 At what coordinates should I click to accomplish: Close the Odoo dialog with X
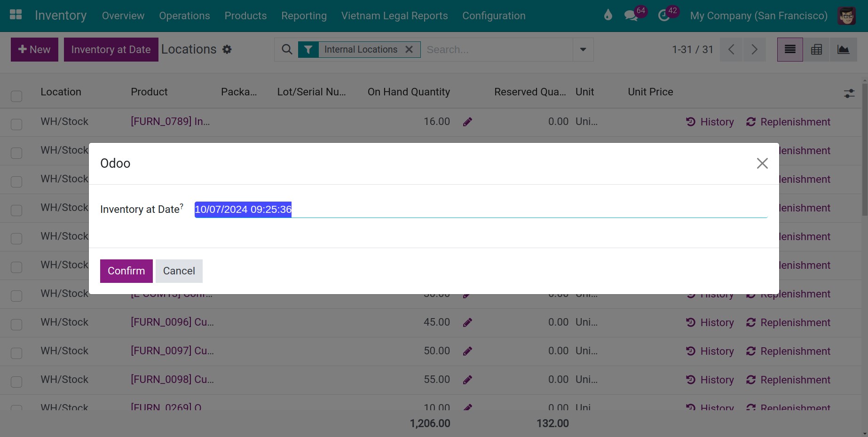(x=762, y=163)
